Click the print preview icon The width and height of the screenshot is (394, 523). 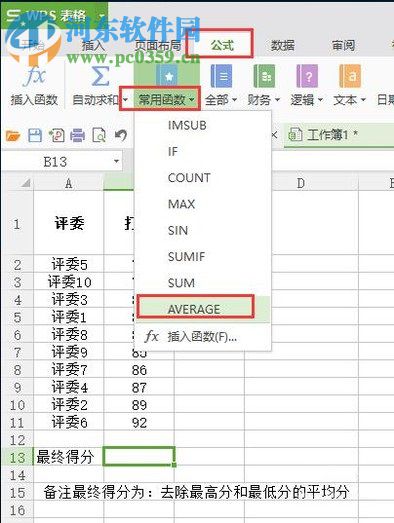[99, 136]
